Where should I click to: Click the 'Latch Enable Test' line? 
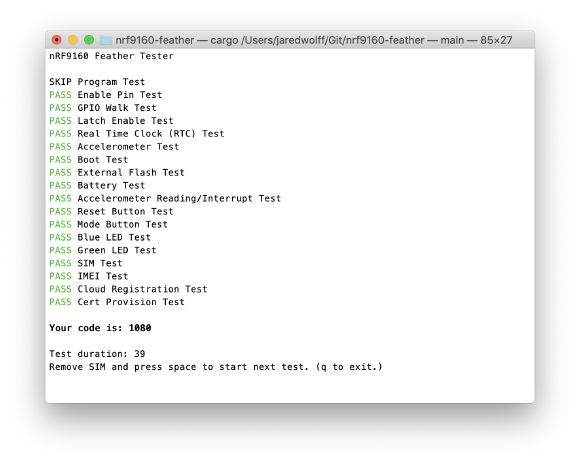click(111, 121)
